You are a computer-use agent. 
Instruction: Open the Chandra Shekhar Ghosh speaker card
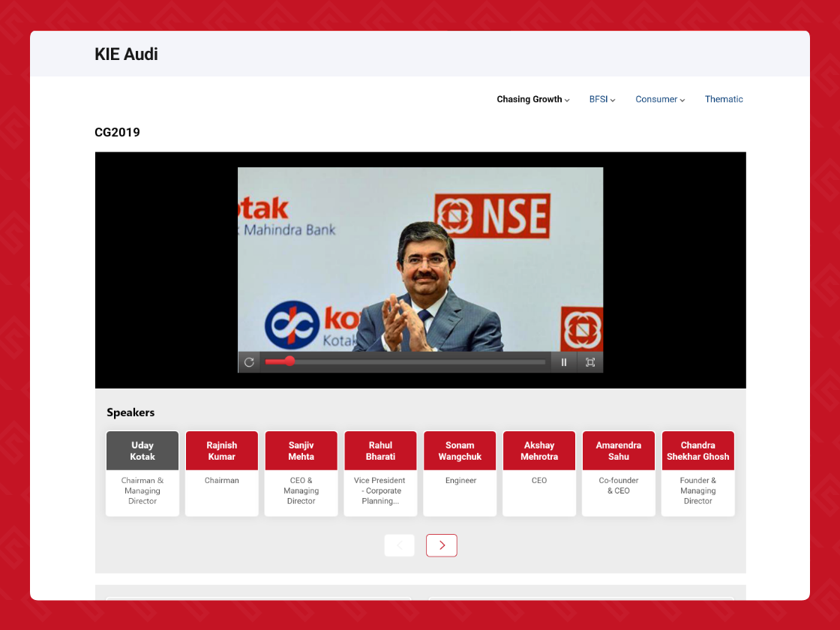click(x=698, y=473)
